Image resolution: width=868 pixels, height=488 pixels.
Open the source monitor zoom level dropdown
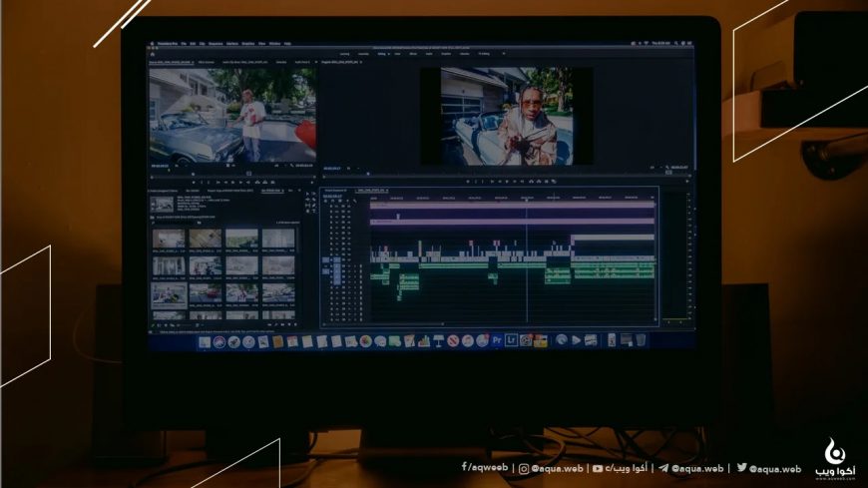pos(179,166)
